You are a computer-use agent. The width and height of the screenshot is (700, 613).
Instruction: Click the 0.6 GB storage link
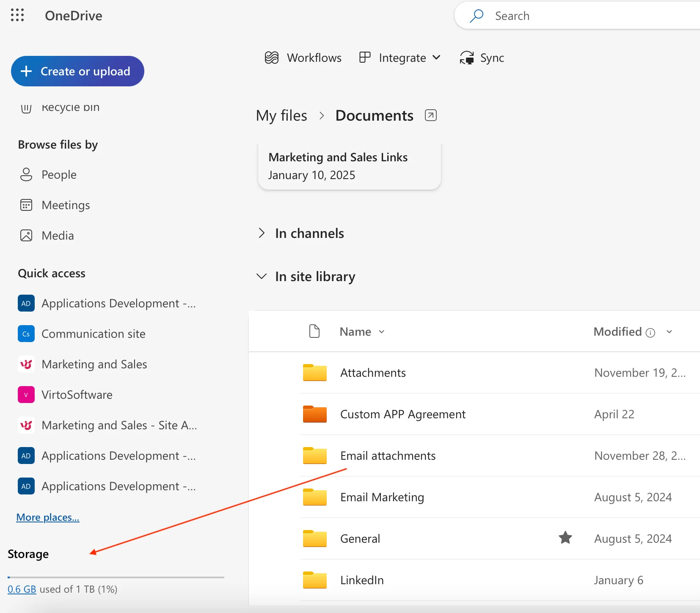[22, 589]
